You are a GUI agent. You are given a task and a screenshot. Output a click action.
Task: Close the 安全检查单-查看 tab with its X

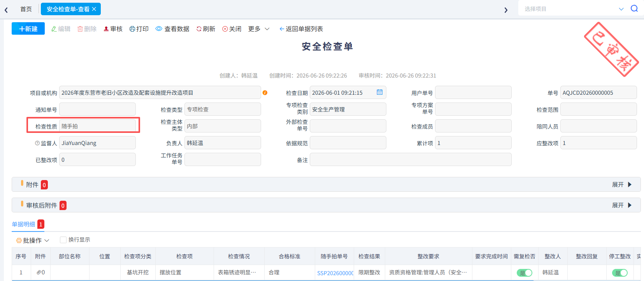94,9
